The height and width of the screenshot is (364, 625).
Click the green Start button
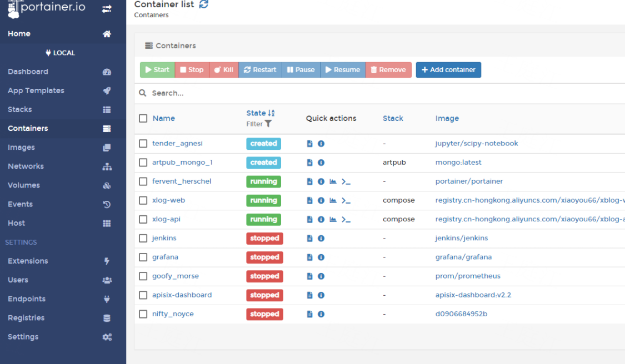[157, 70]
